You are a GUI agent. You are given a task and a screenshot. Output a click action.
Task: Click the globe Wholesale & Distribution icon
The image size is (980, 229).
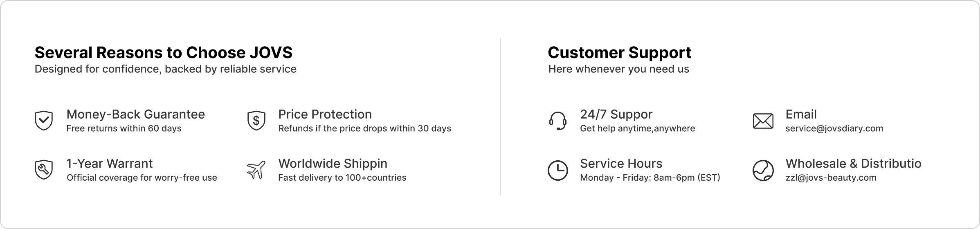pos(763,170)
